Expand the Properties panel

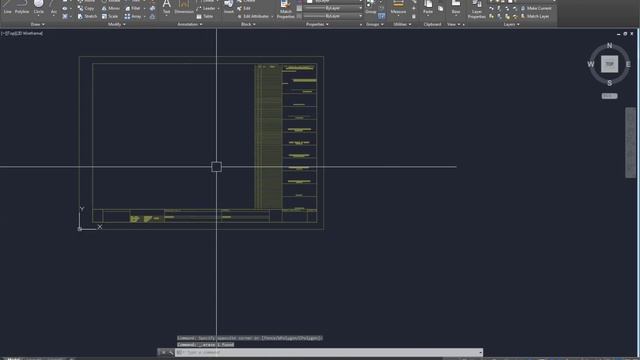click(317, 24)
